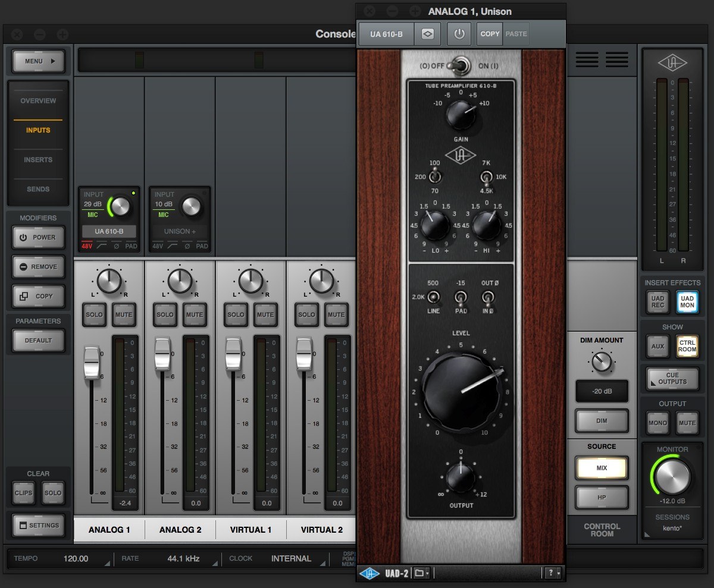The width and height of the screenshot is (714, 588).
Task: Clear CLIPS indicators
Action: (x=23, y=493)
